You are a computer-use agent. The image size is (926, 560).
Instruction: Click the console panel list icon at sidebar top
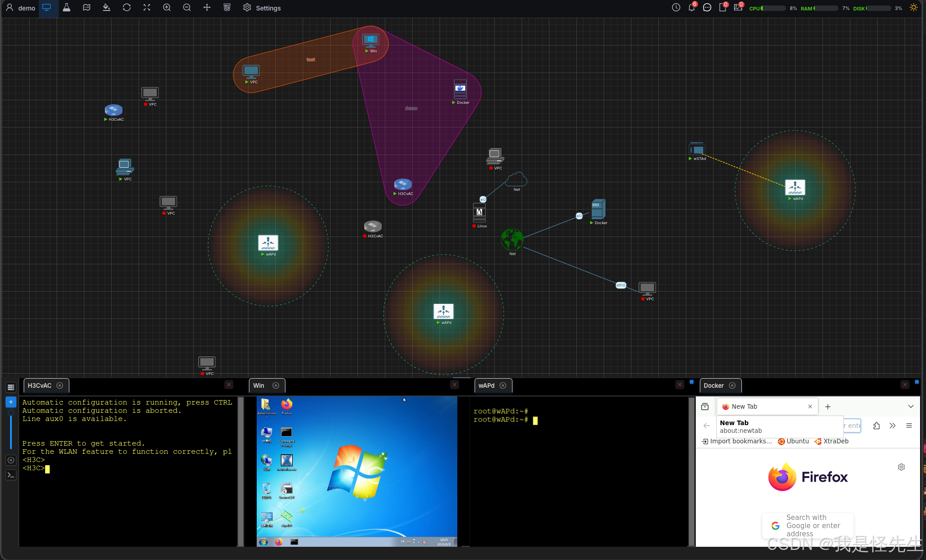coord(11,387)
